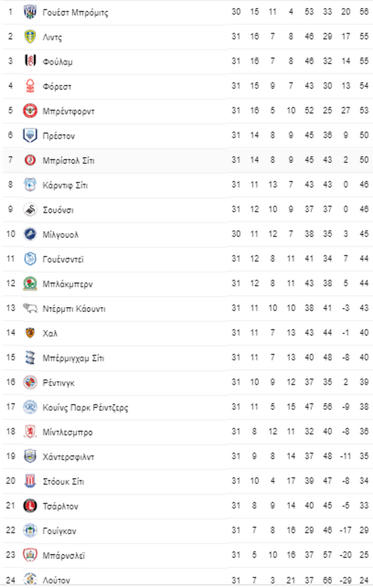Click the Μπάρνσλεϊ team name

tap(63, 555)
